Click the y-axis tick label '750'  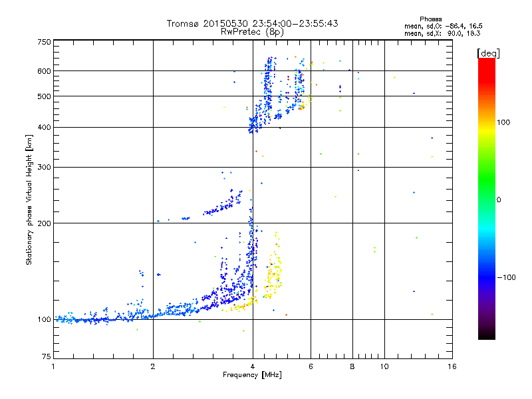44,42
